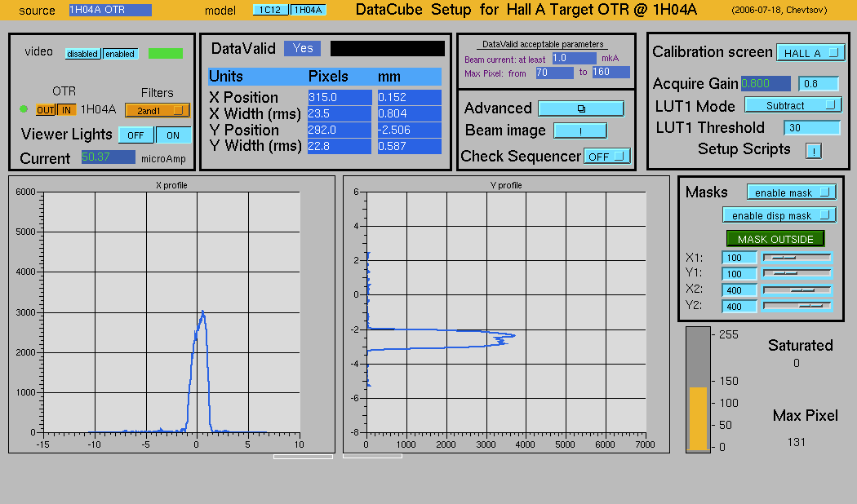The height and width of the screenshot is (504, 857).
Task: Click the Y profile plot
Action: pyautogui.click(x=506, y=314)
